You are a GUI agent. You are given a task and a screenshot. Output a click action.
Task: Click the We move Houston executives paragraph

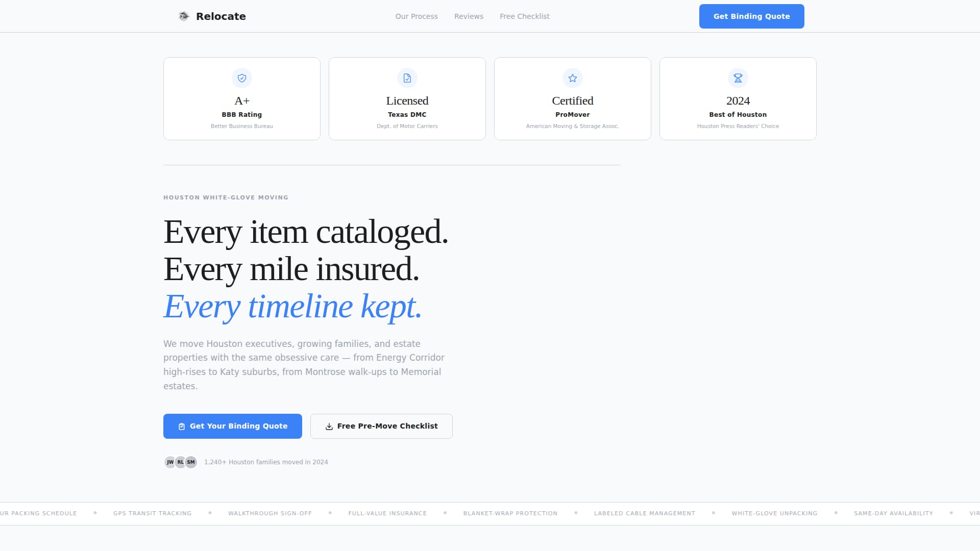point(304,365)
